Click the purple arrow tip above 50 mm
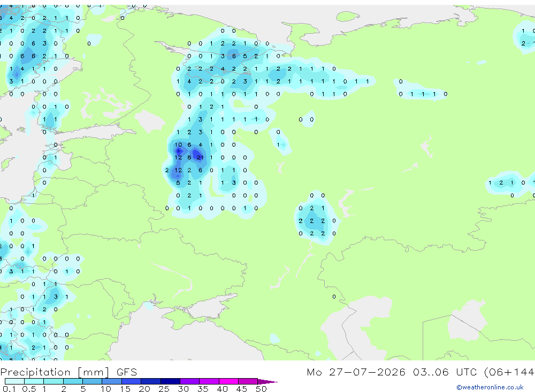This screenshot has height=392, width=535. [x=267, y=382]
